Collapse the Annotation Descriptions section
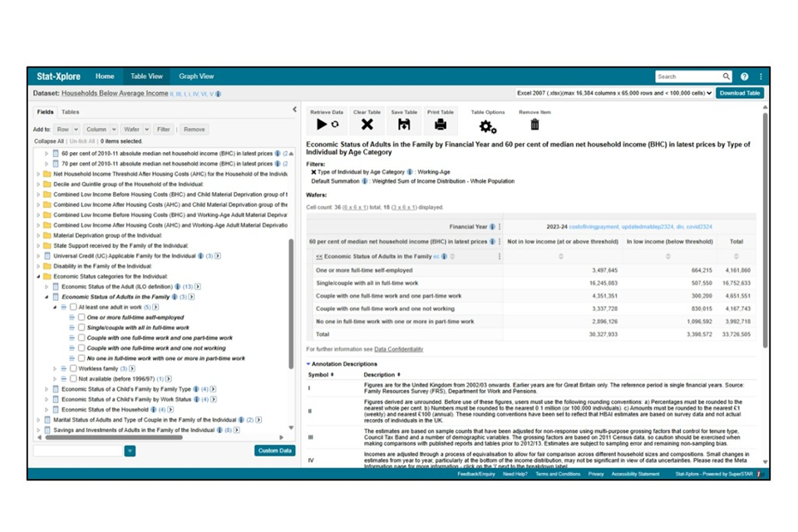The image size is (798, 532). click(309, 363)
